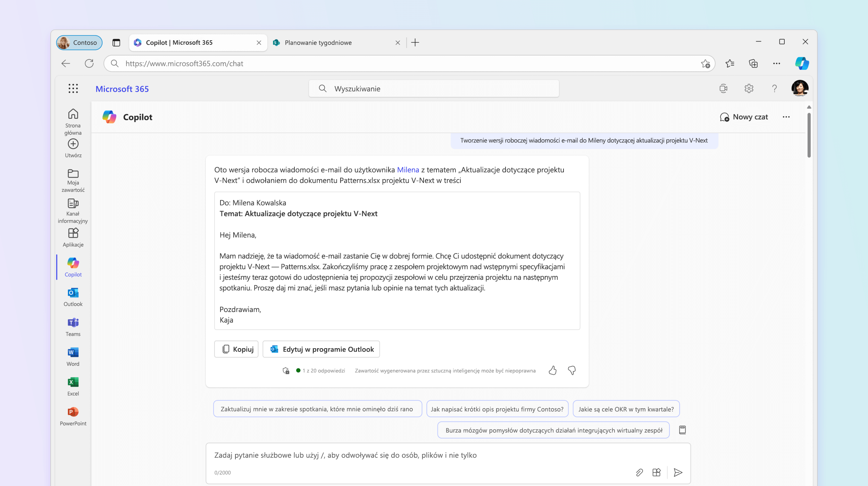The width and height of the screenshot is (868, 486).
Task: Go back in the browser
Action: point(66,64)
